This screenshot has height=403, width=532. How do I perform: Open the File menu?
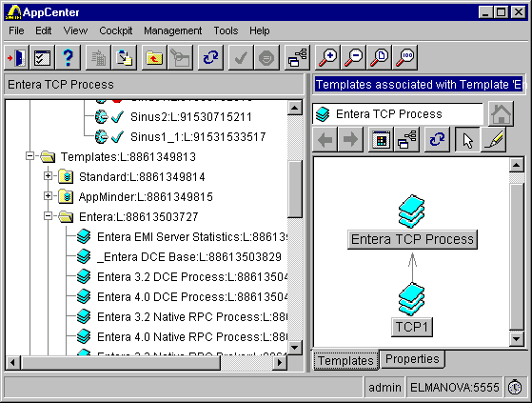click(x=16, y=30)
